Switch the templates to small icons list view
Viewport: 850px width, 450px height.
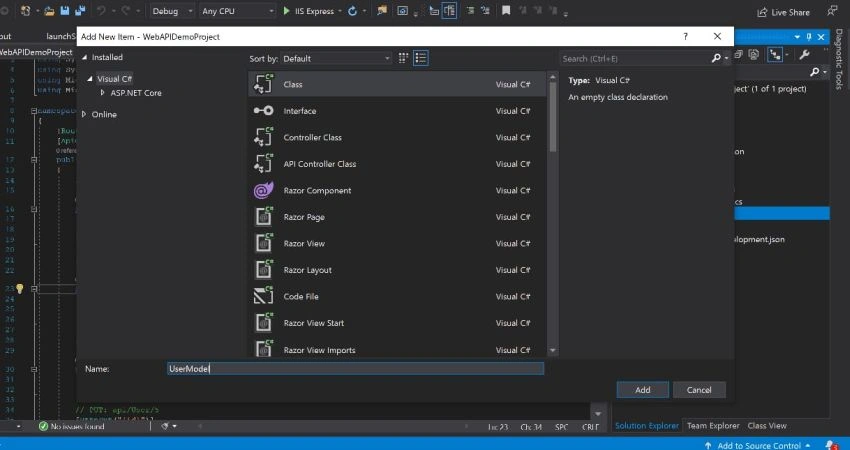(421, 58)
